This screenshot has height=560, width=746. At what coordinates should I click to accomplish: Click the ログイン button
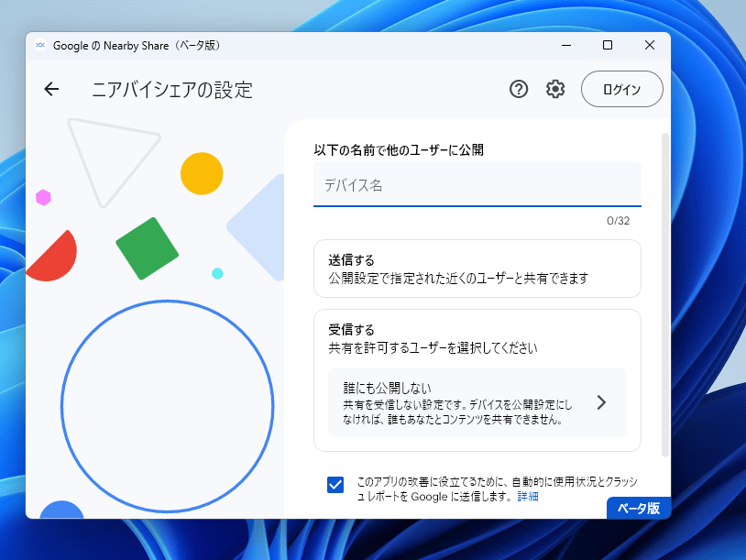click(622, 89)
